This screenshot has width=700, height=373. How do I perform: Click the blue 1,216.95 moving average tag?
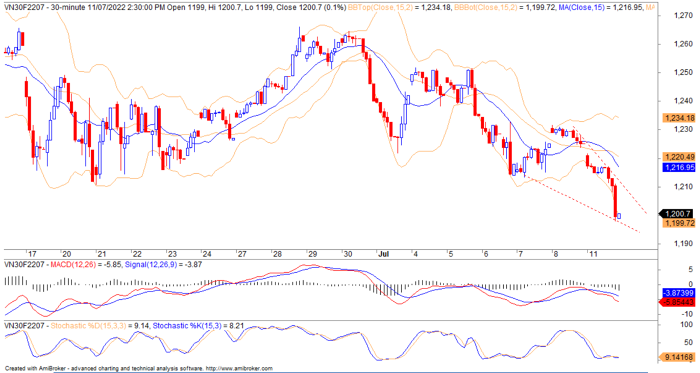679,167
